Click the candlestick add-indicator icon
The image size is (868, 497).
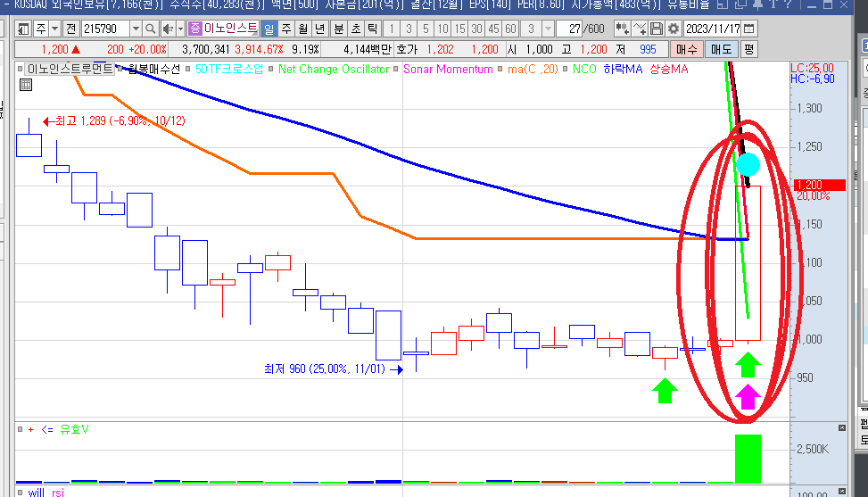click(624, 29)
